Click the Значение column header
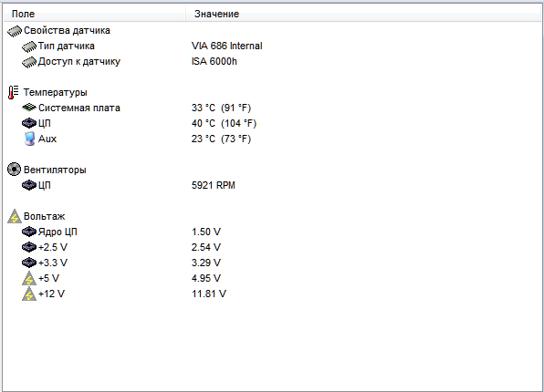The width and height of the screenshot is (544, 392). 363,14
